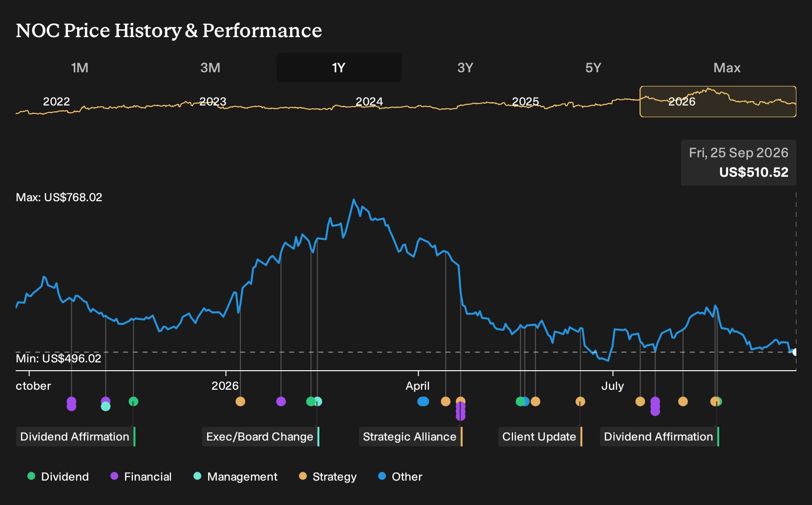Click the 'NOC Price History & Performance' heading
Viewport: 812px width, 505px height.
coord(169,30)
